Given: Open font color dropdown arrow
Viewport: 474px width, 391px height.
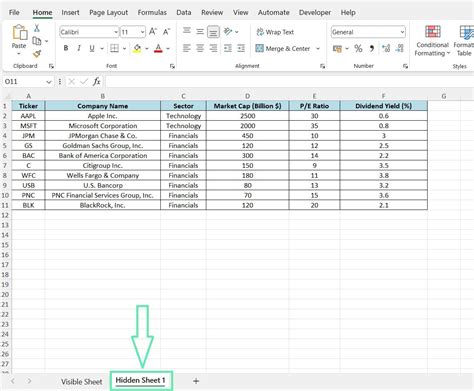Looking at the screenshot, I should (x=168, y=49).
